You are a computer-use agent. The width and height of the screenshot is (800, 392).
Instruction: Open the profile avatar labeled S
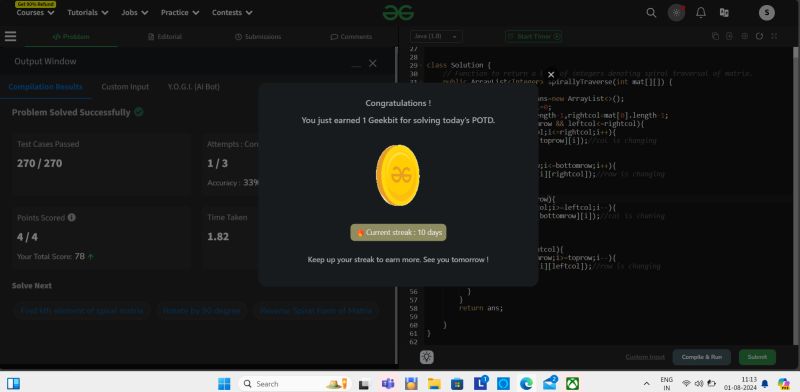point(766,13)
